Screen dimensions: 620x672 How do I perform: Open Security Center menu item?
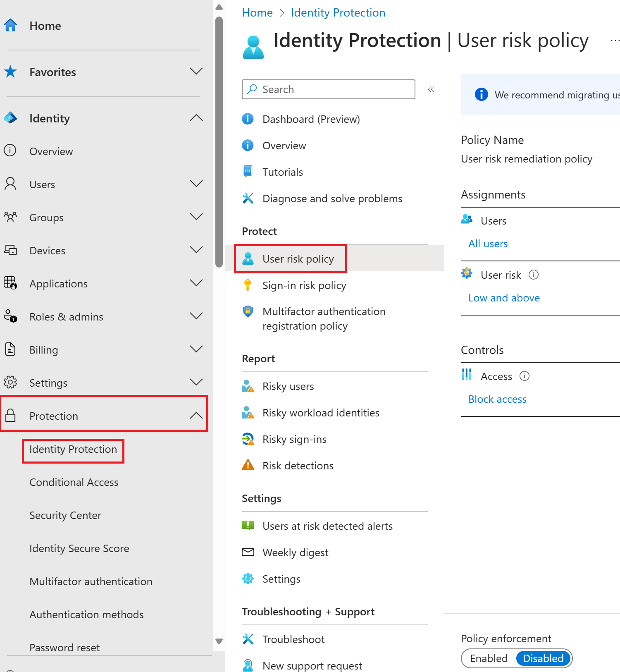[65, 515]
